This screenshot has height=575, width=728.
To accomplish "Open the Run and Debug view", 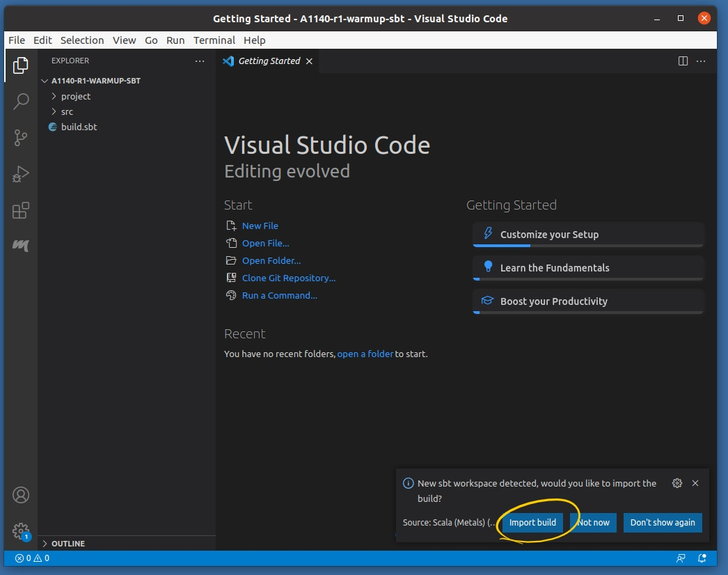I will pyautogui.click(x=21, y=174).
